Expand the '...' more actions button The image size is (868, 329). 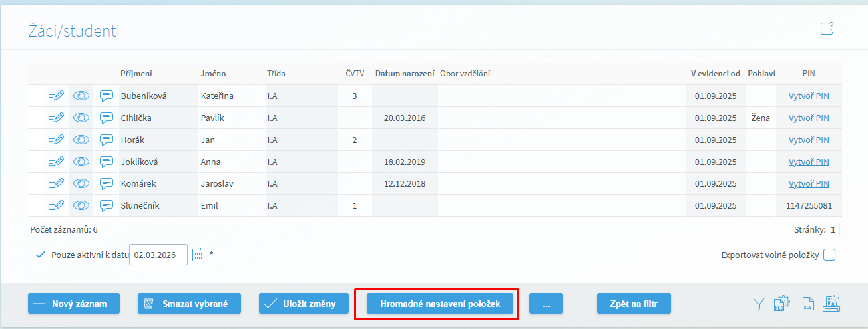(x=546, y=304)
